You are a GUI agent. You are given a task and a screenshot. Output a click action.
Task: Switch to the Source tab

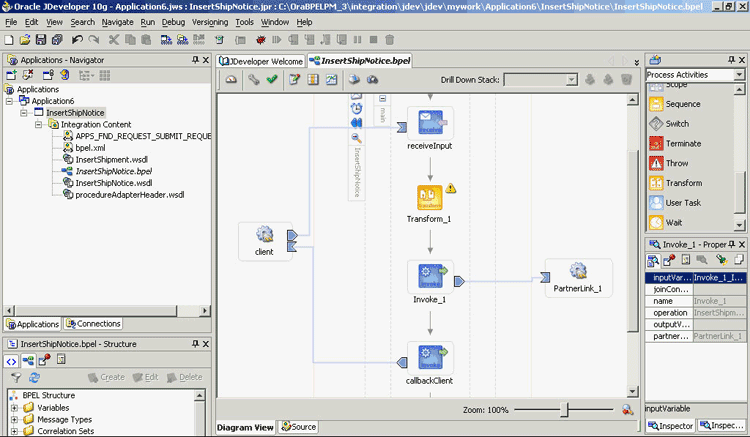298,426
